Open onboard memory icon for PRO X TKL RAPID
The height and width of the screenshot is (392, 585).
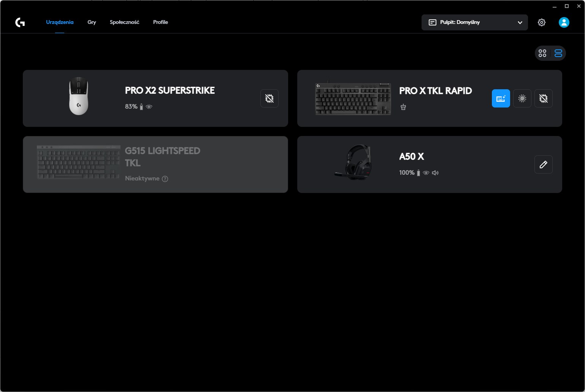[543, 98]
